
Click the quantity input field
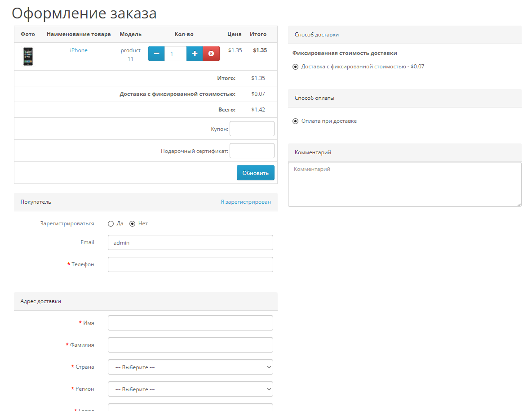pyautogui.click(x=175, y=54)
